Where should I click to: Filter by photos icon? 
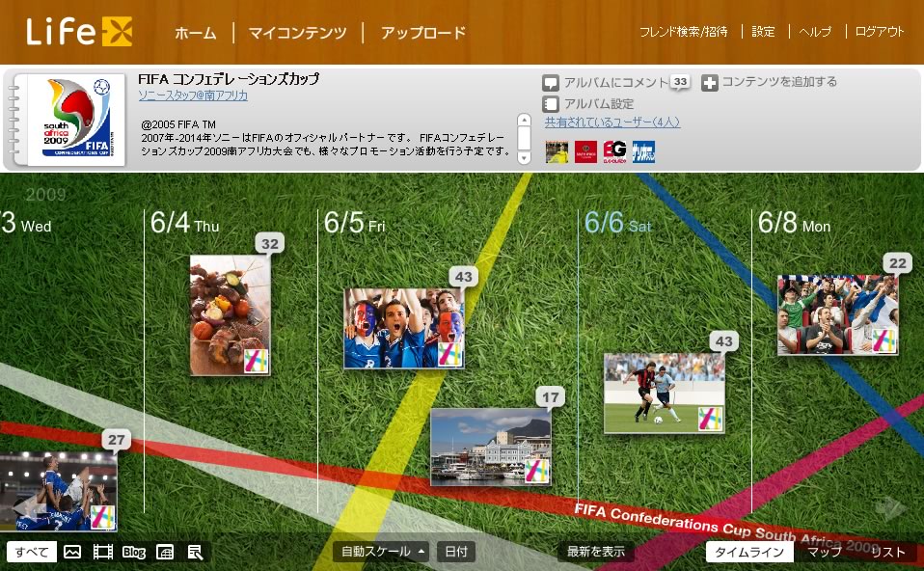tap(72, 552)
